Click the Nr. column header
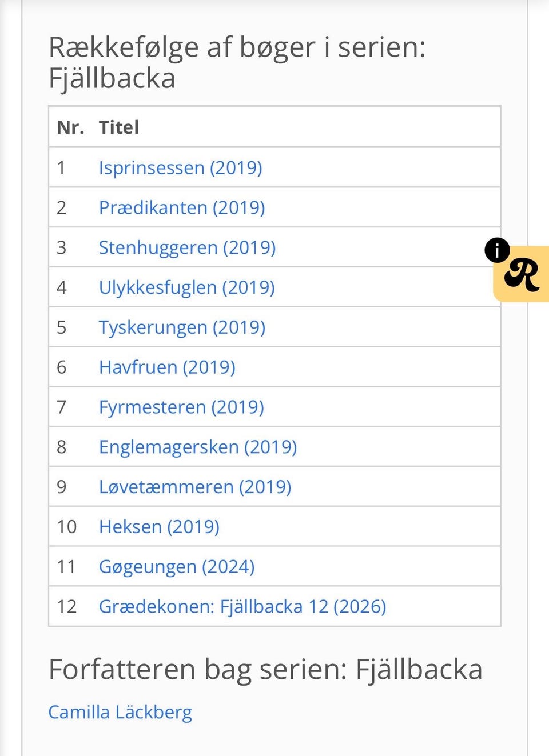Screen dimensions: 549x756 pos(70,127)
